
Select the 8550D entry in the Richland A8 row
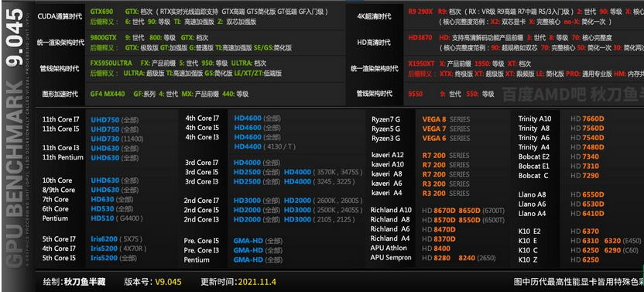pyautogui.click(x=469, y=220)
